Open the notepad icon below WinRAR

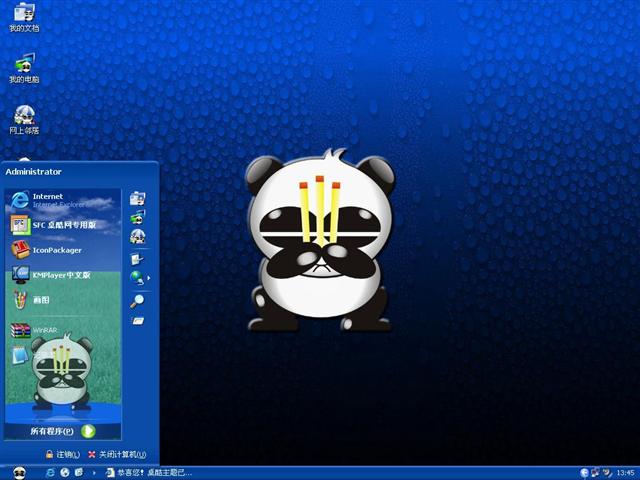(x=19, y=355)
